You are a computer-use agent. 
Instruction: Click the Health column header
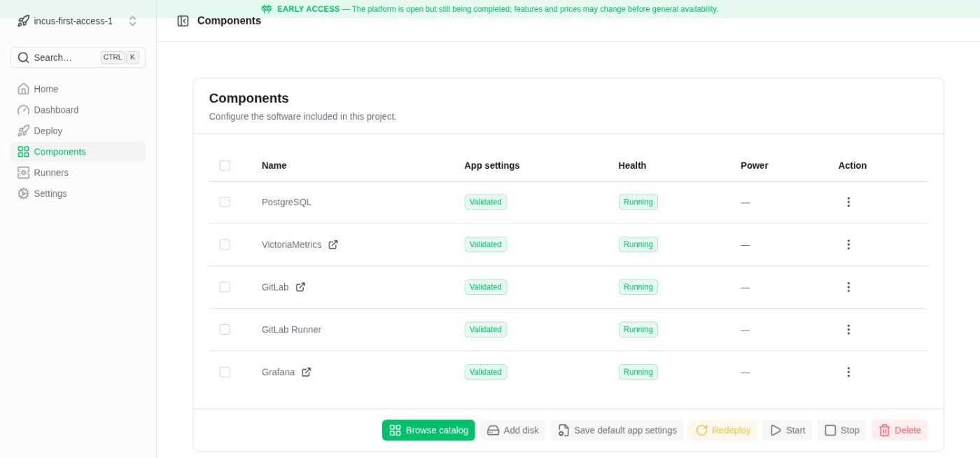pyautogui.click(x=632, y=165)
